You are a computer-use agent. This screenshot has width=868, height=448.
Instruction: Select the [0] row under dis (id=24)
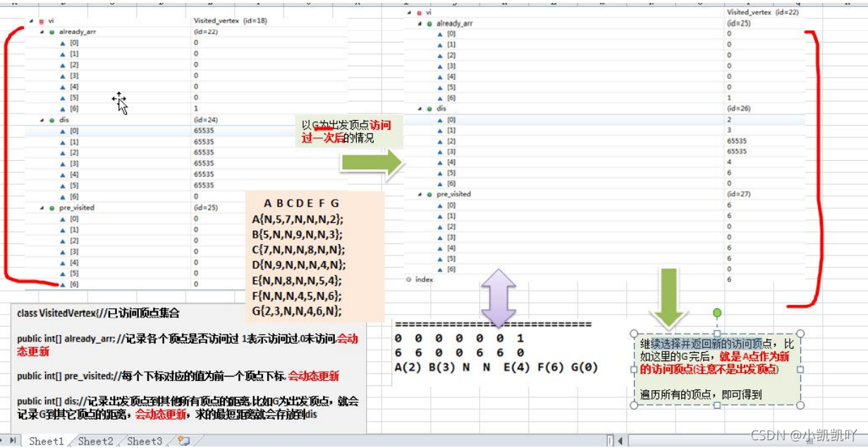click(x=186, y=131)
